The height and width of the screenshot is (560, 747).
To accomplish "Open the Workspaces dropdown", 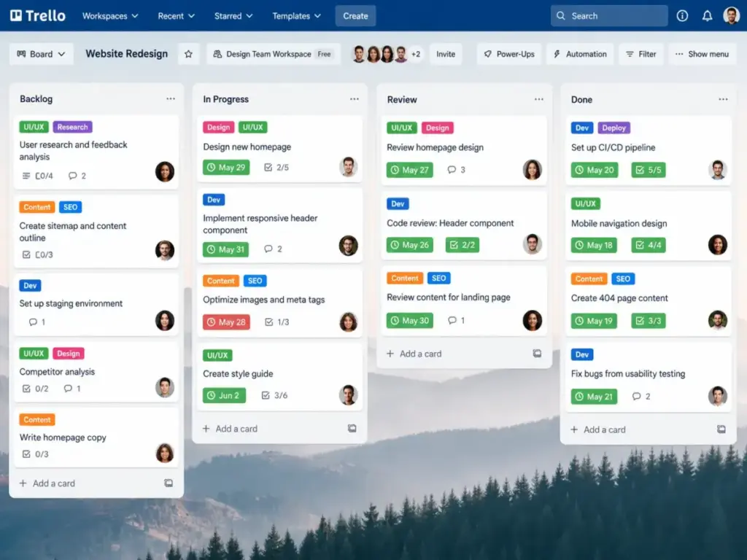I will (110, 16).
